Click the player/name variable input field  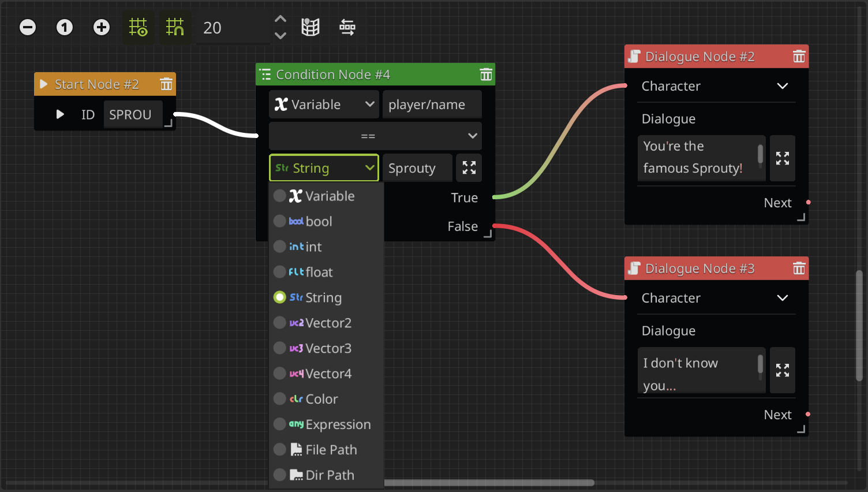coord(432,105)
